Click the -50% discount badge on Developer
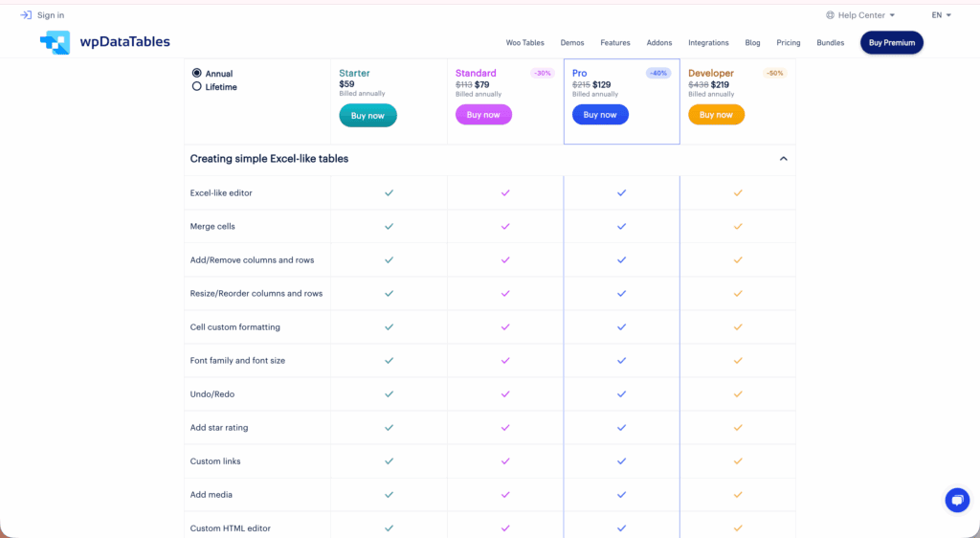This screenshot has height=538, width=980. (x=774, y=73)
